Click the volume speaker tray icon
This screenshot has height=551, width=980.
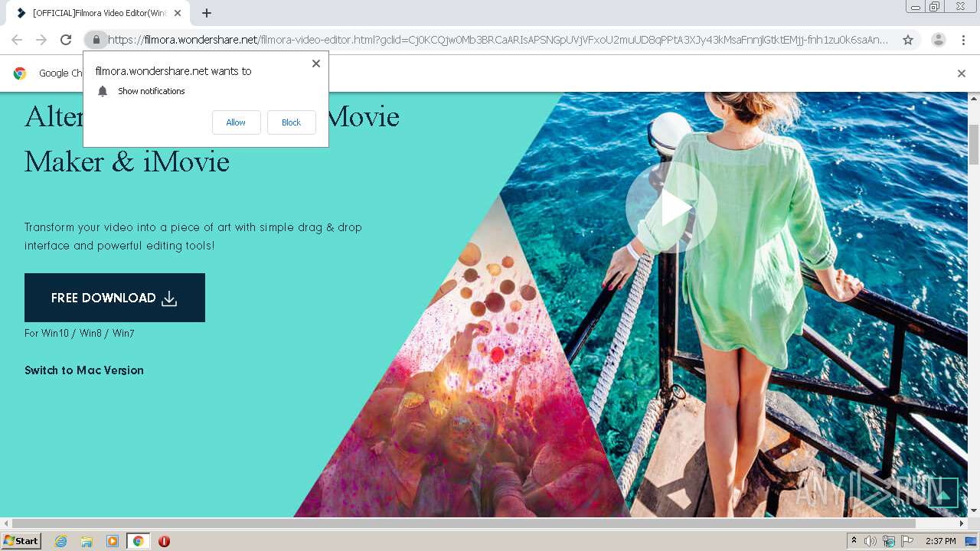871,541
